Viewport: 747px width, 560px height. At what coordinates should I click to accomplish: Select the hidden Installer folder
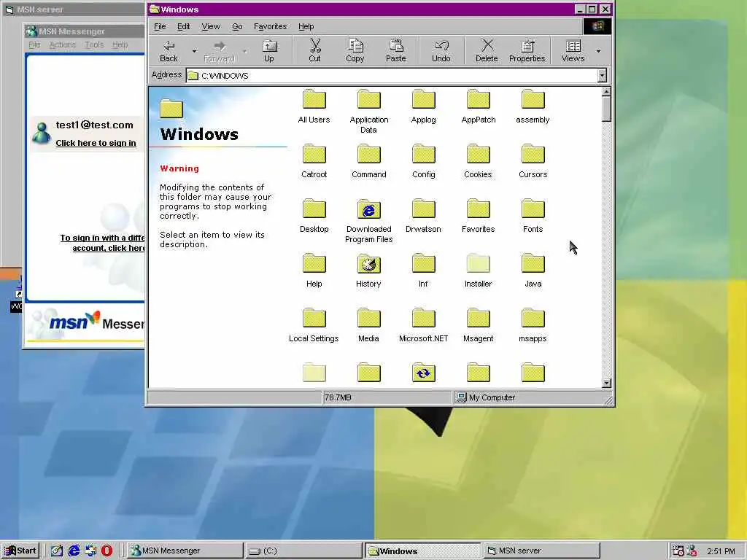[479, 271]
